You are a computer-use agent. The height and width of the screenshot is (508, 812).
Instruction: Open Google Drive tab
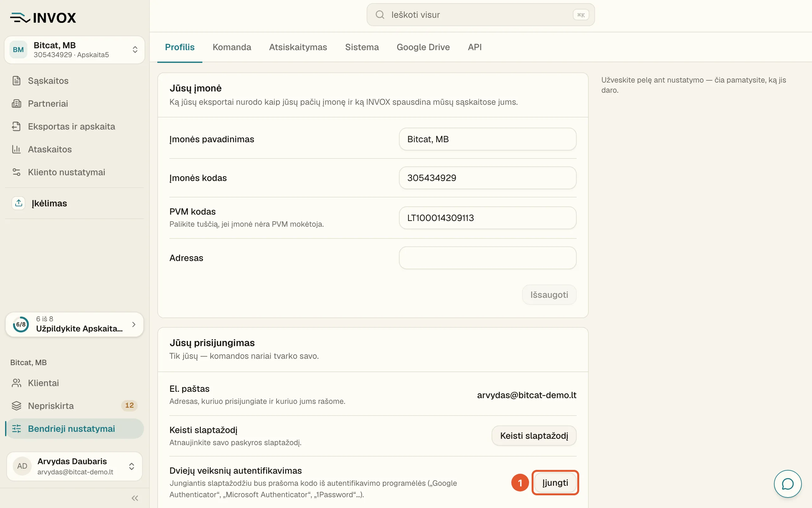point(423,47)
